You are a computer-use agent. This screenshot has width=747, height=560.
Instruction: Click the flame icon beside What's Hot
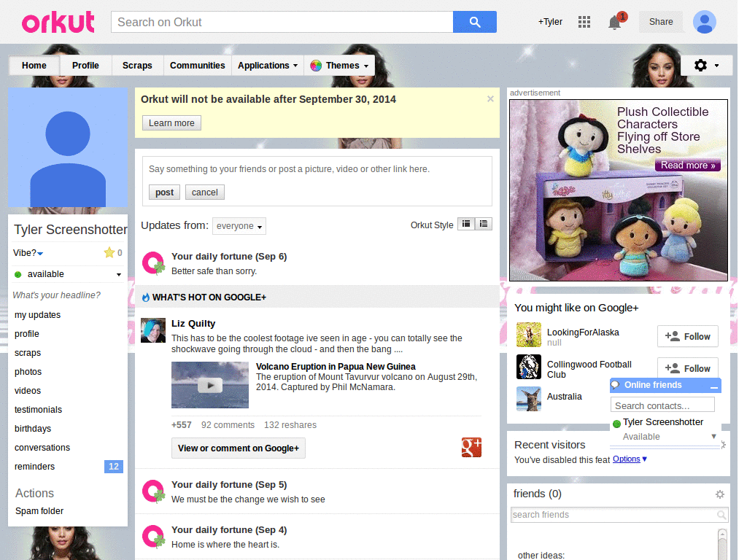click(x=146, y=297)
